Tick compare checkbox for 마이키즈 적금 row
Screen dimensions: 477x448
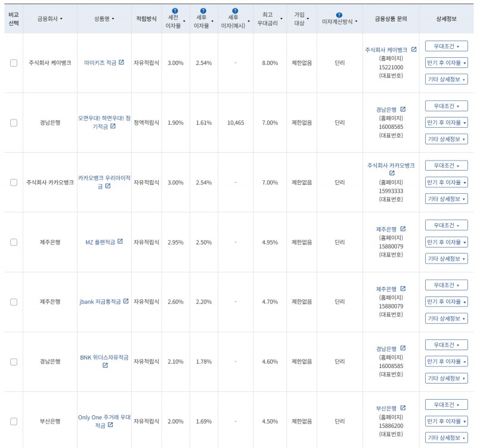coord(14,63)
